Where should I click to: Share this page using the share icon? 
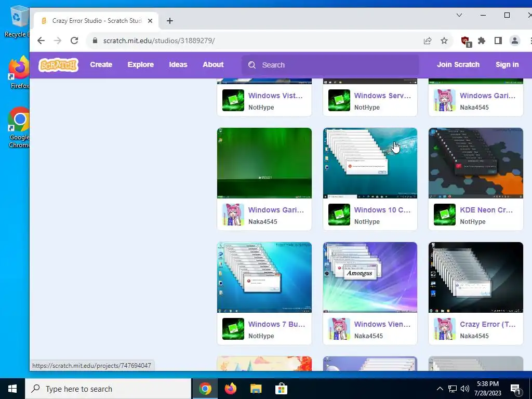tap(428, 41)
